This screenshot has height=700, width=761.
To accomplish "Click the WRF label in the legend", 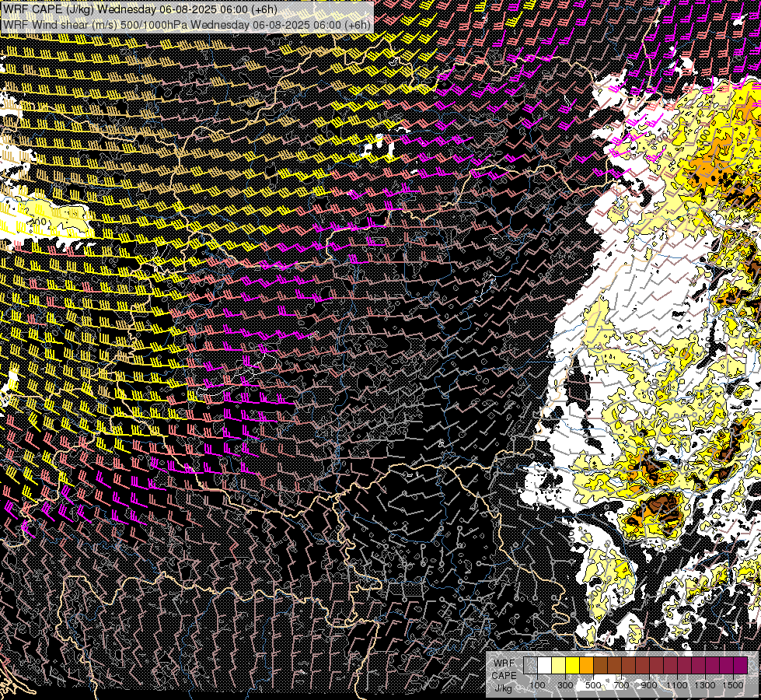I will [x=504, y=663].
